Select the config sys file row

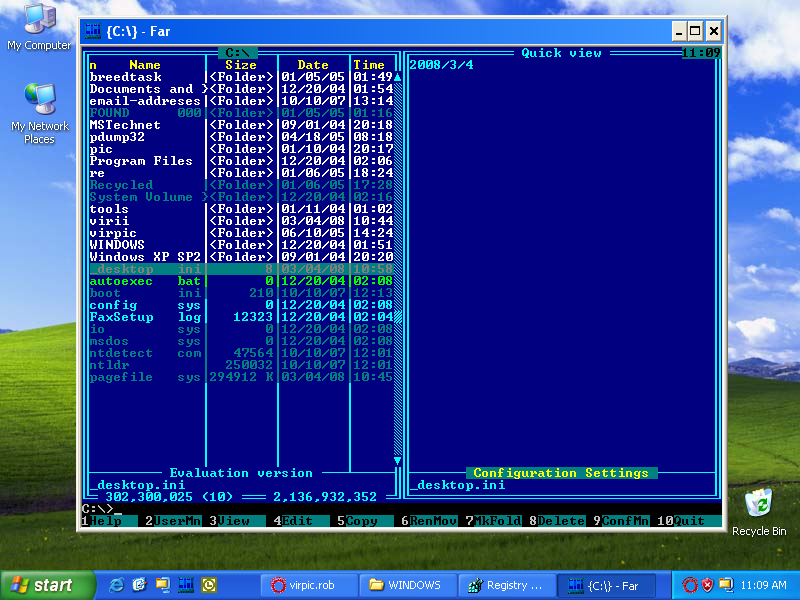click(241, 305)
